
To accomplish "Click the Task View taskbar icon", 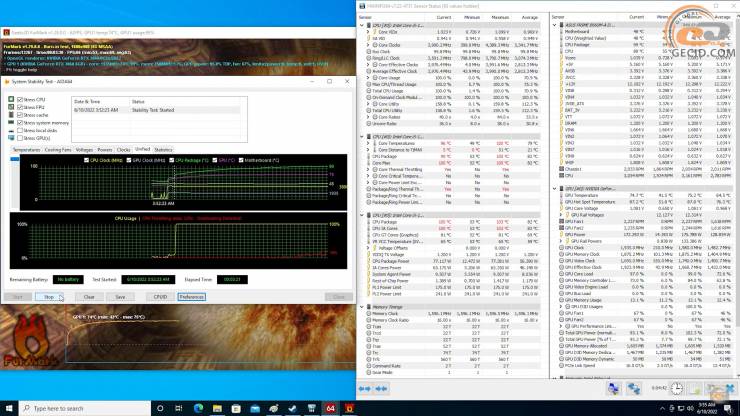I will (179, 408).
